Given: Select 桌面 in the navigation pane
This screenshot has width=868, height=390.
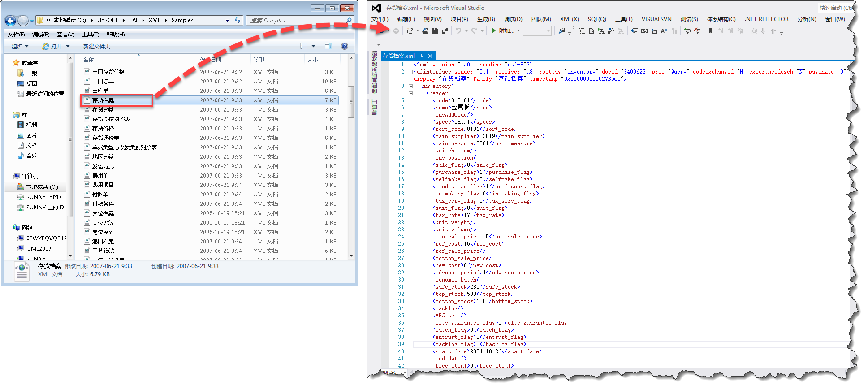Looking at the screenshot, I should pyautogui.click(x=27, y=83).
